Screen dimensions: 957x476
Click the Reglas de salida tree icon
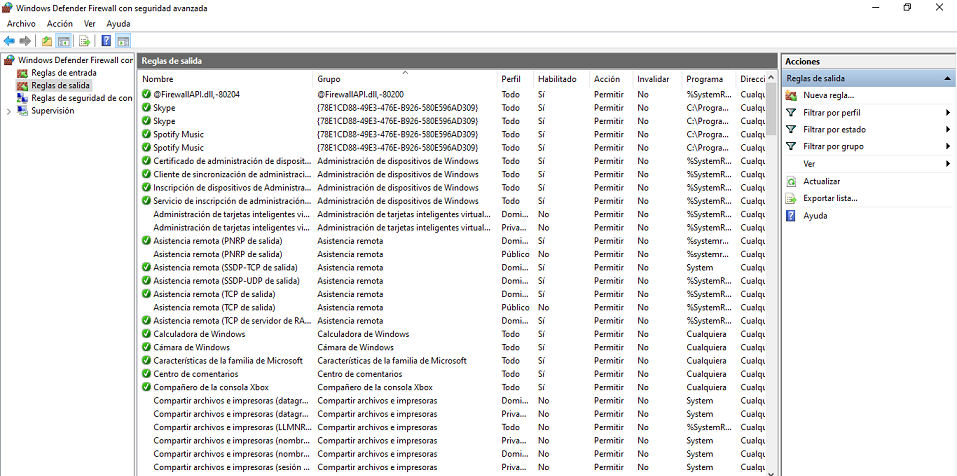23,85
